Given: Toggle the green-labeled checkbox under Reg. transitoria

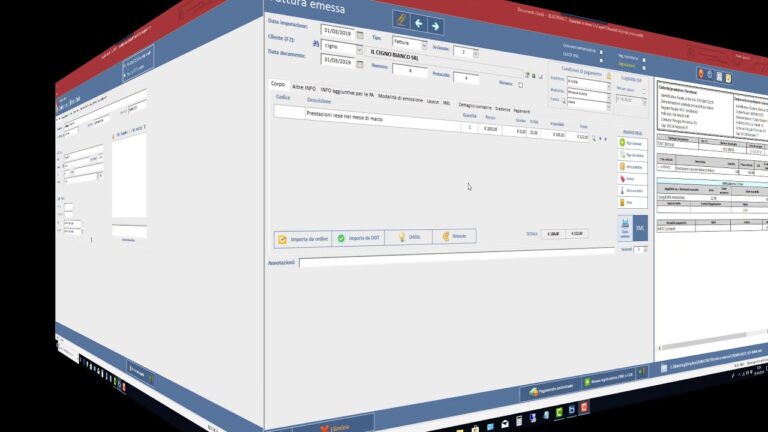Looking at the screenshot, I should (644, 68).
